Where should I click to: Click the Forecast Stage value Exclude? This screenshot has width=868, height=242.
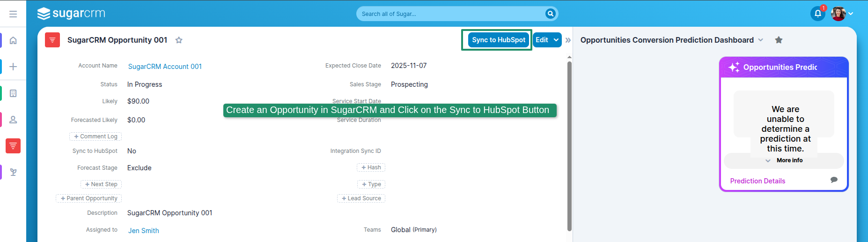[140, 168]
